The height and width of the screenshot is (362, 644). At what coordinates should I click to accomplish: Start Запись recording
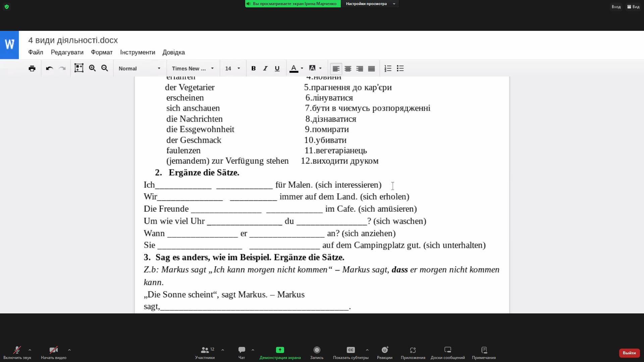tap(317, 353)
